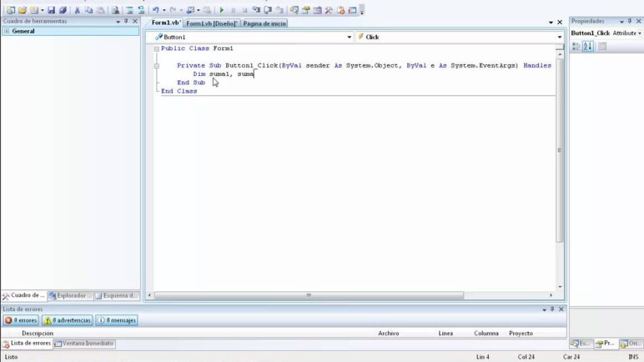Screen dimensions: 644x362
Task: Click the Property Pages icon in Propiedades
Action: point(602,47)
